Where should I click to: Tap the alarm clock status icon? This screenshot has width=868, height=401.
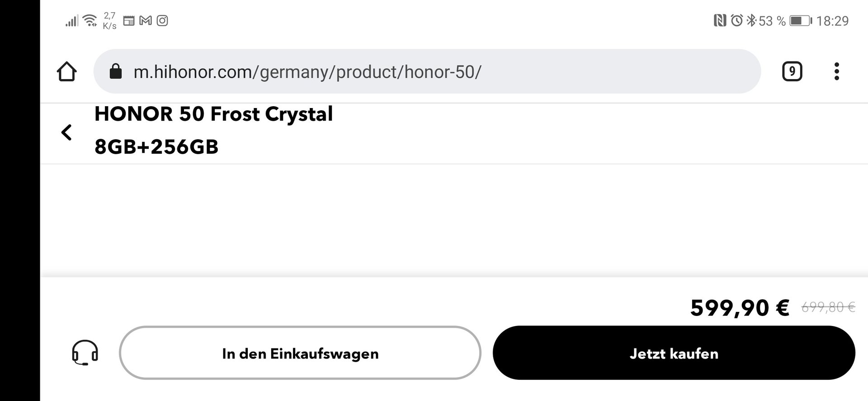click(737, 20)
